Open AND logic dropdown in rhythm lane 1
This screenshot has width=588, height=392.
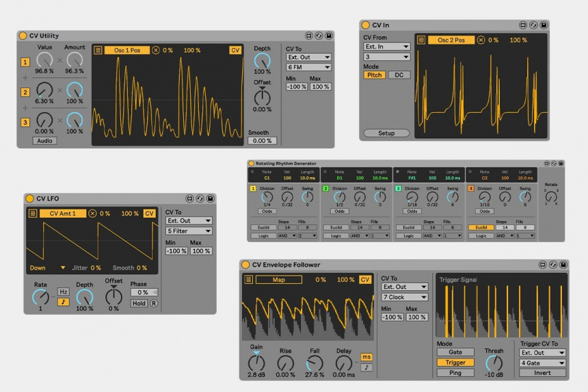(287, 235)
